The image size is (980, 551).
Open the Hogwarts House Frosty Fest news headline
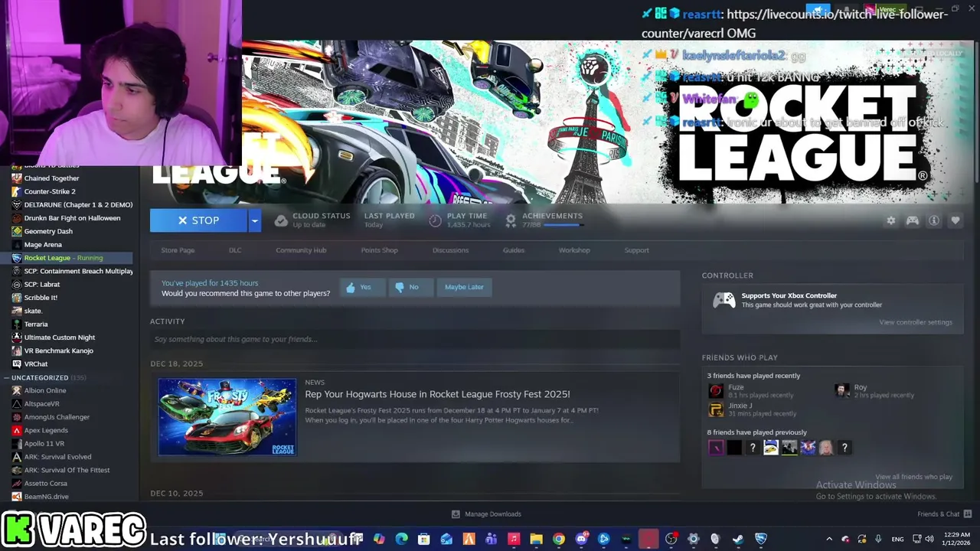coord(437,394)
